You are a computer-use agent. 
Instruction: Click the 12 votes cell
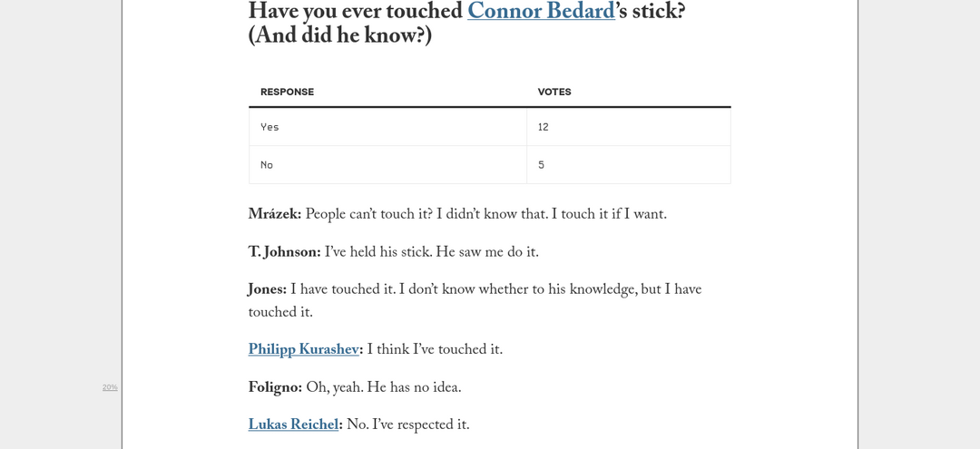tap(629, 127)
